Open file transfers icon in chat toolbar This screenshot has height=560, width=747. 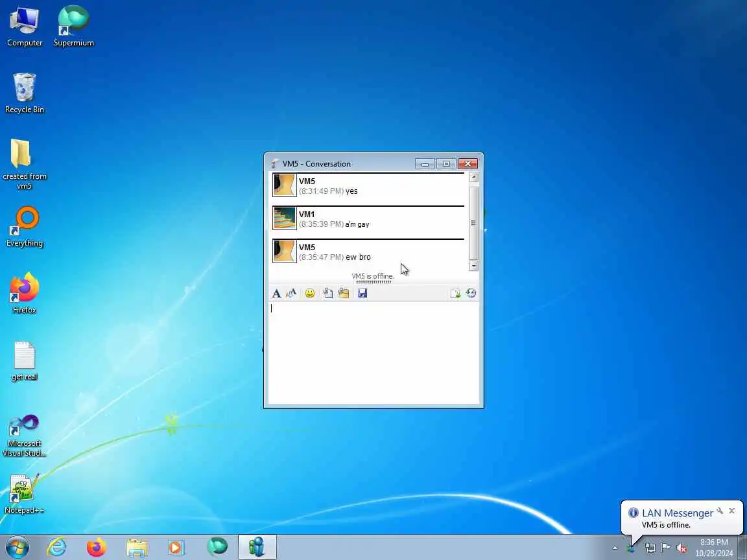455,294
